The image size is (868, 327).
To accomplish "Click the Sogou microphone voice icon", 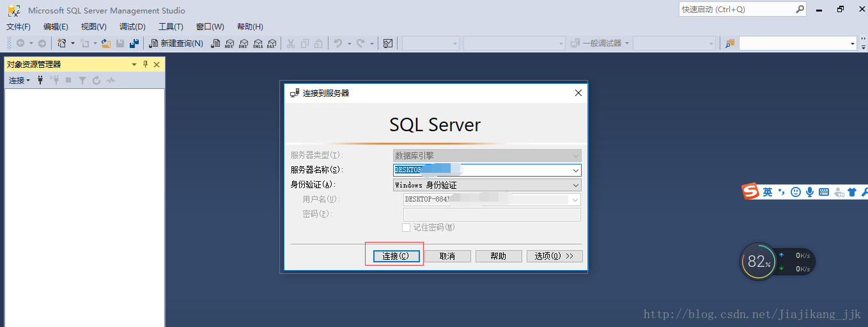I will tap(810, 192).
